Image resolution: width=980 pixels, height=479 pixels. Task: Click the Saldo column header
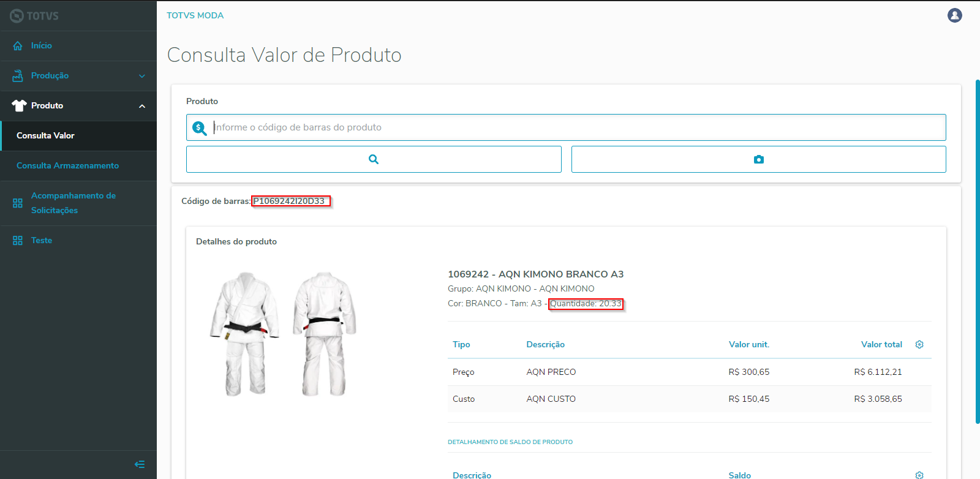pyautogui.click(x=739, y=475)
